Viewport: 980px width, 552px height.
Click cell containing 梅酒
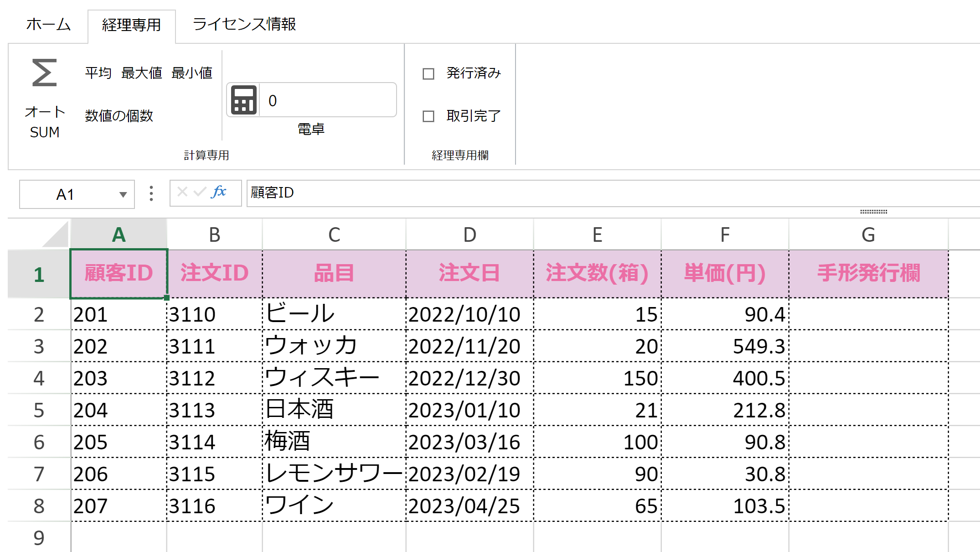tap(334, 442)
